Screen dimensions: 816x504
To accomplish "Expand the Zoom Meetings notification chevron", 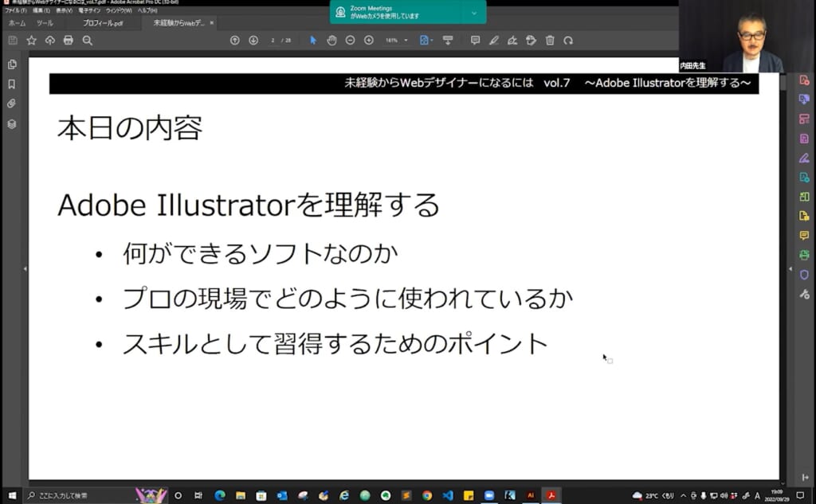I will click(474, 13).
